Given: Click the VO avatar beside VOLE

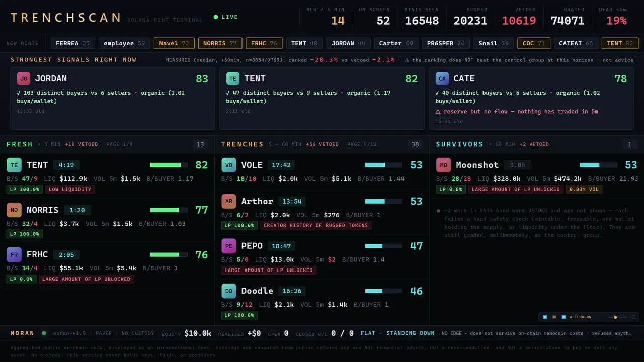Looking at the screenshot, I should pos(229,165).
